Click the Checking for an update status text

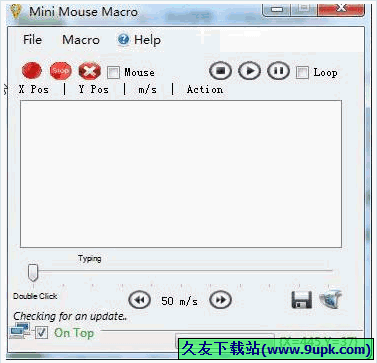coord(70,316)
